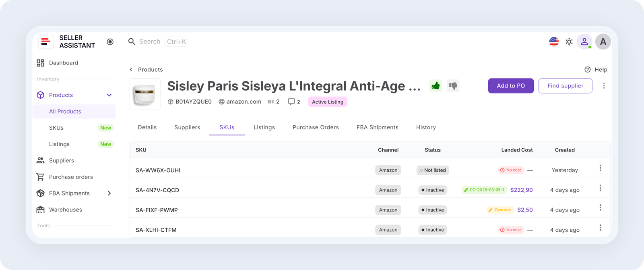Change language via the US flag icon
The height and width of the screenshot is (270, 644).
[x=554, y=42]
